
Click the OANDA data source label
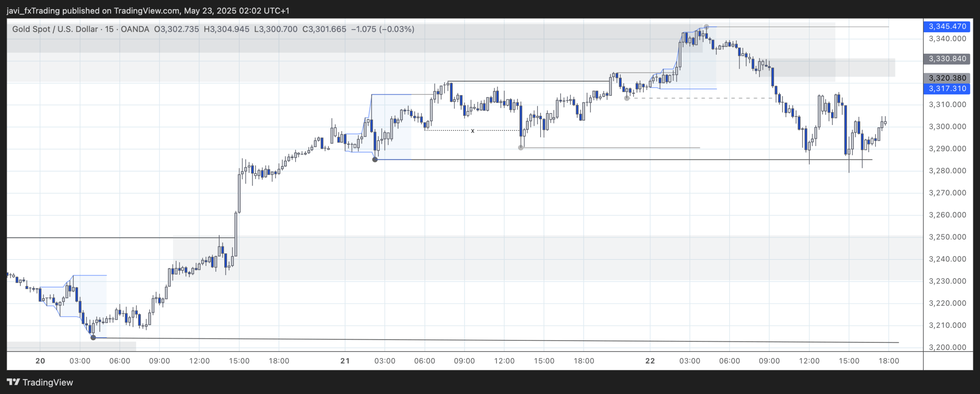coord(135,29)
